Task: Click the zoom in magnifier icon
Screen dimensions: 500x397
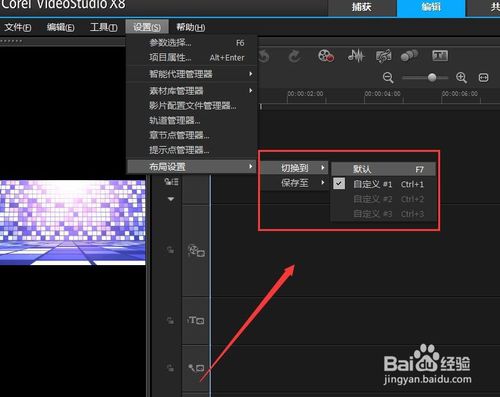Action: point(461,78)
